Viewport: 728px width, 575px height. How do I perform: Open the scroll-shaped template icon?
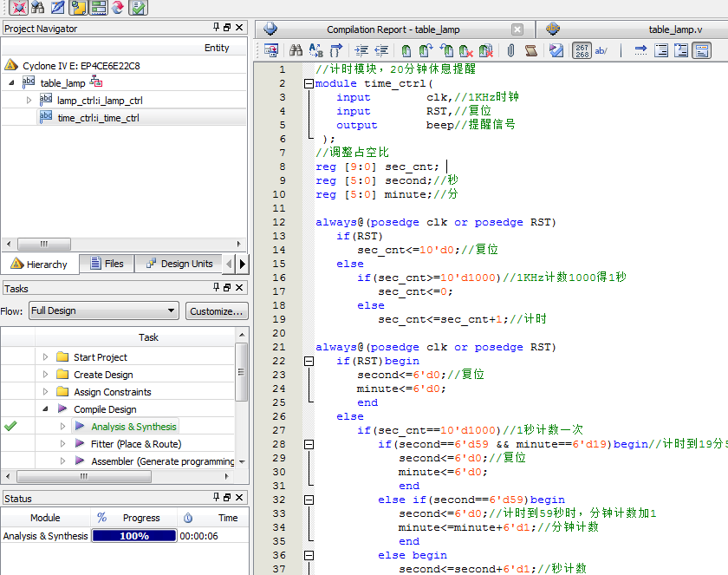(530, 50)
